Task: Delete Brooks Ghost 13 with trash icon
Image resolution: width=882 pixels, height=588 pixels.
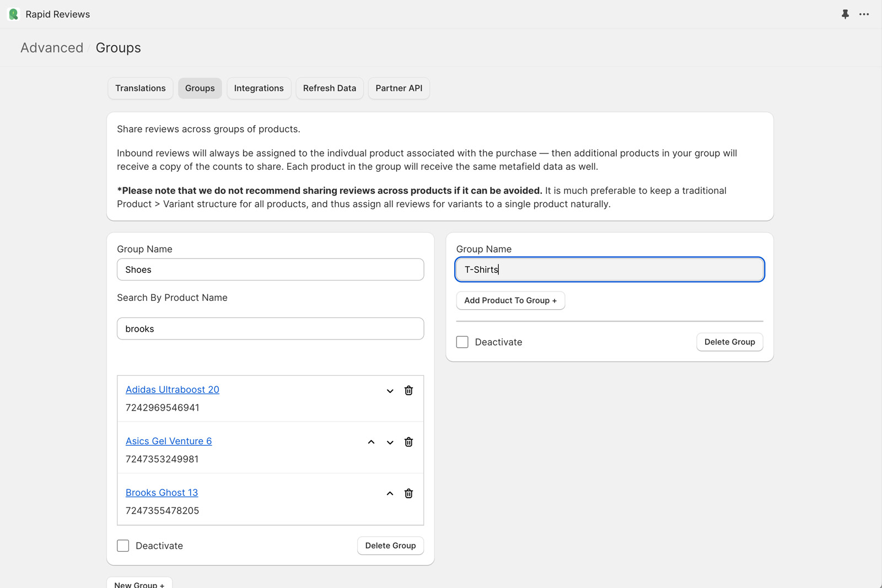Action: pos(408,494)
